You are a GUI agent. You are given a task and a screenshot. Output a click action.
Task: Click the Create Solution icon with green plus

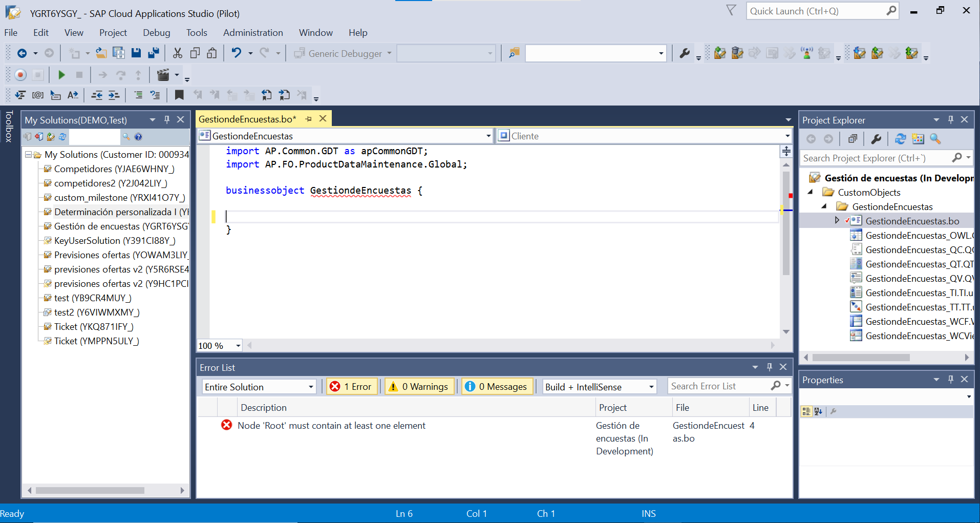[720, 53]
